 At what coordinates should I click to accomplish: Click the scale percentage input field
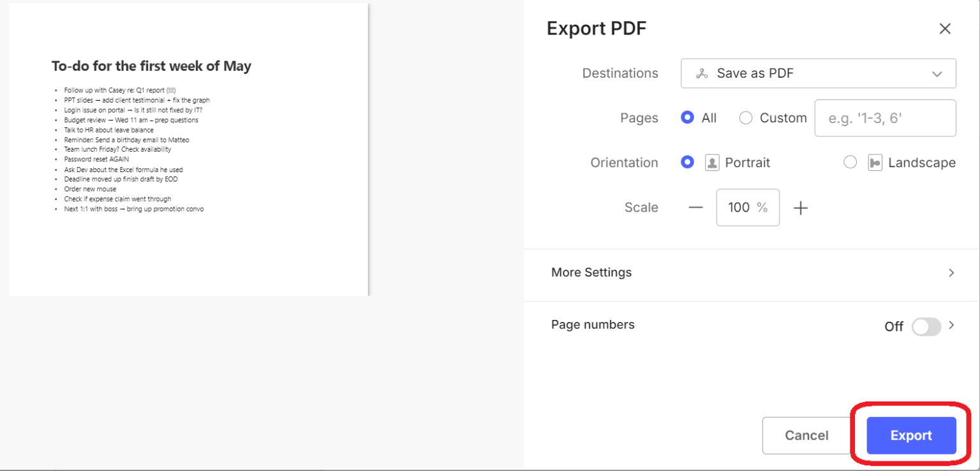[747, 207]
